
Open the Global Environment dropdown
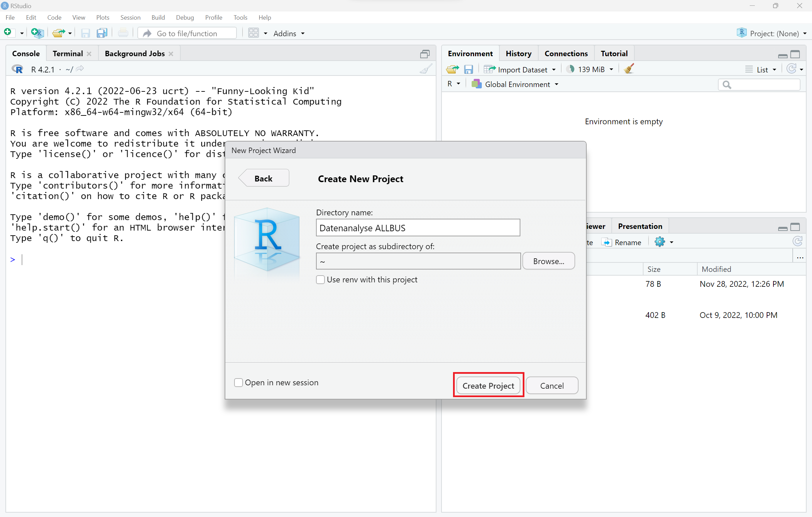tap(515, 84)
